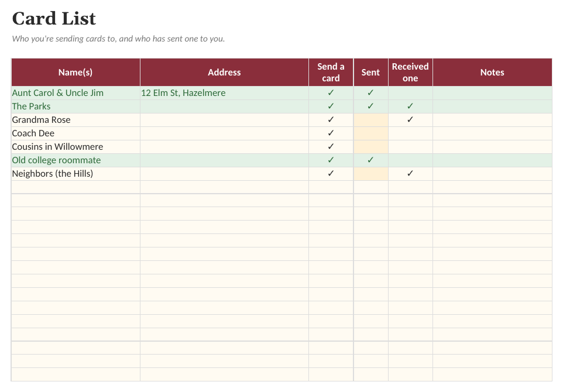Select the "Aunt Carol & Uncle Jim" name cell
The width and height of the screenshot is (563, 392).
75,93
